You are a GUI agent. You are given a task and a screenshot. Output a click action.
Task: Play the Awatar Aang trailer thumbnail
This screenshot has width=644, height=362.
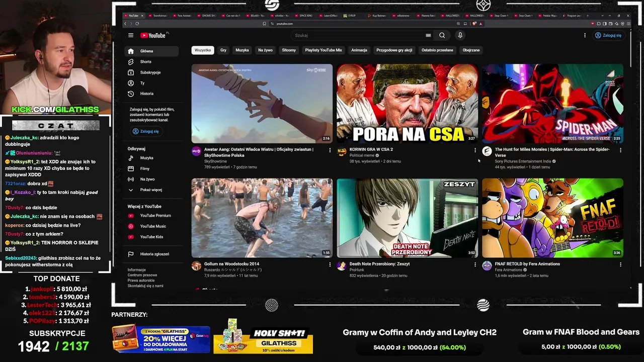point(262,104)
